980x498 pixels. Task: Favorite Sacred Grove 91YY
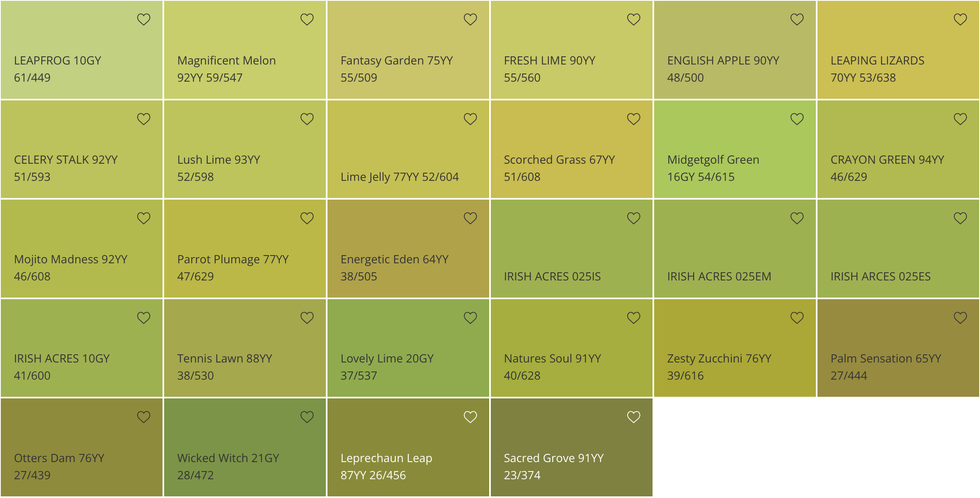(x=634, y=417)
